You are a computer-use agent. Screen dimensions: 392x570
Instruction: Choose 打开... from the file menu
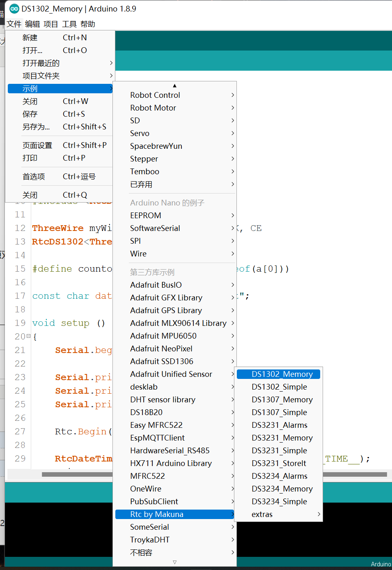[60, 50]
